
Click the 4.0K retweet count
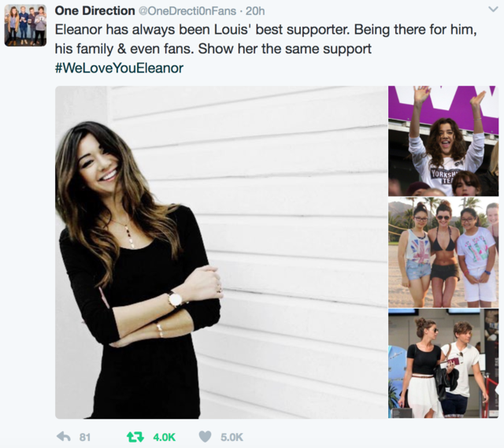(165, 437)
